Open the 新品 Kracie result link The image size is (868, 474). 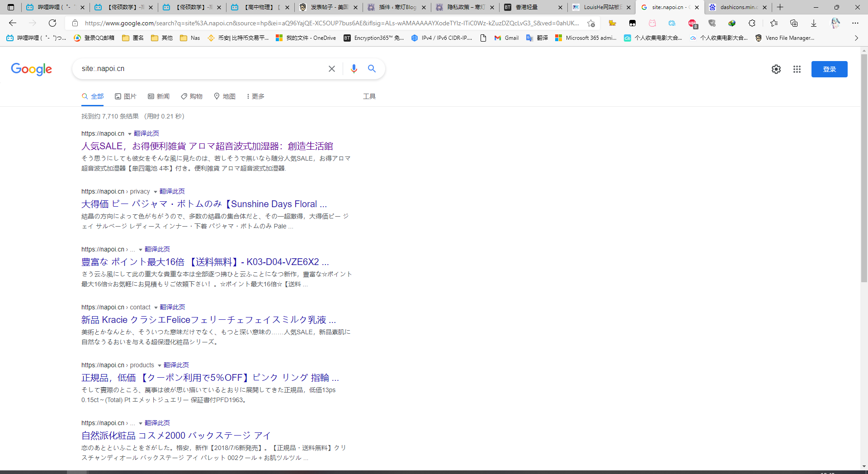(208, 320)
